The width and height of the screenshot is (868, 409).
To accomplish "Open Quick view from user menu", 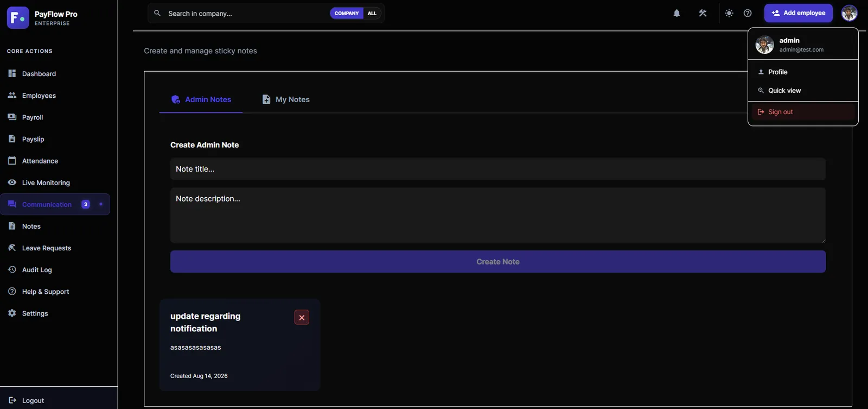I will [803, 90].
